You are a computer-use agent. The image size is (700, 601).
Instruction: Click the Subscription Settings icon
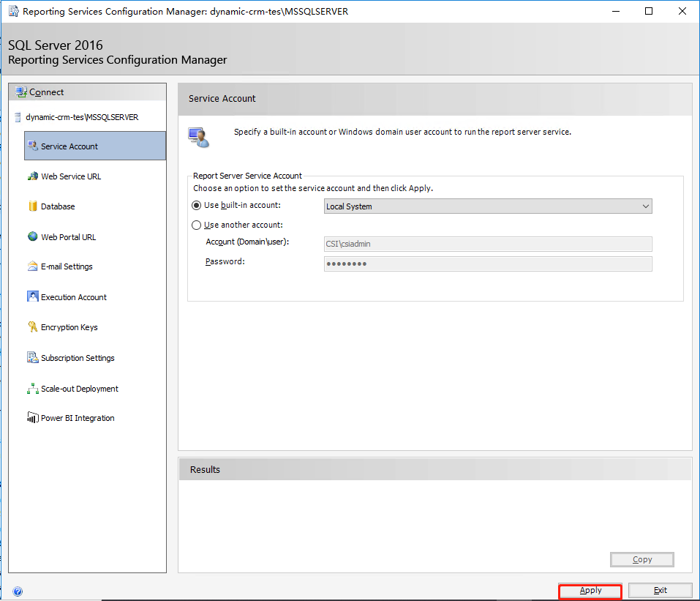click(x=33, y=357)
